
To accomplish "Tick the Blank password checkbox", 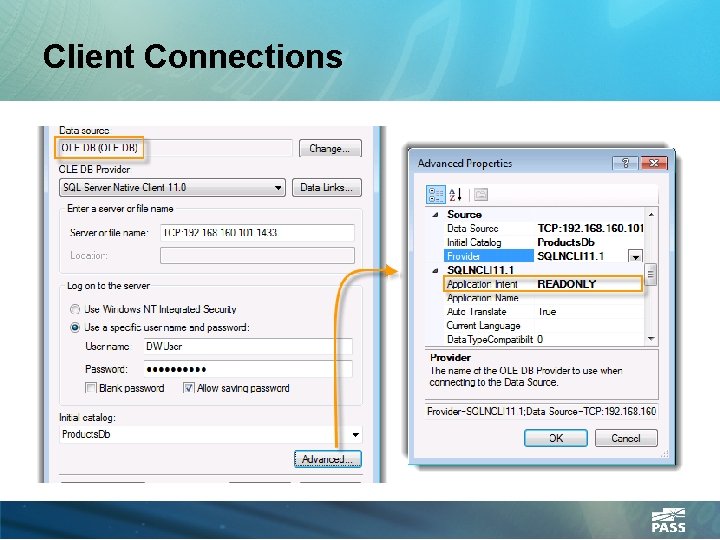I will point(90,388).
